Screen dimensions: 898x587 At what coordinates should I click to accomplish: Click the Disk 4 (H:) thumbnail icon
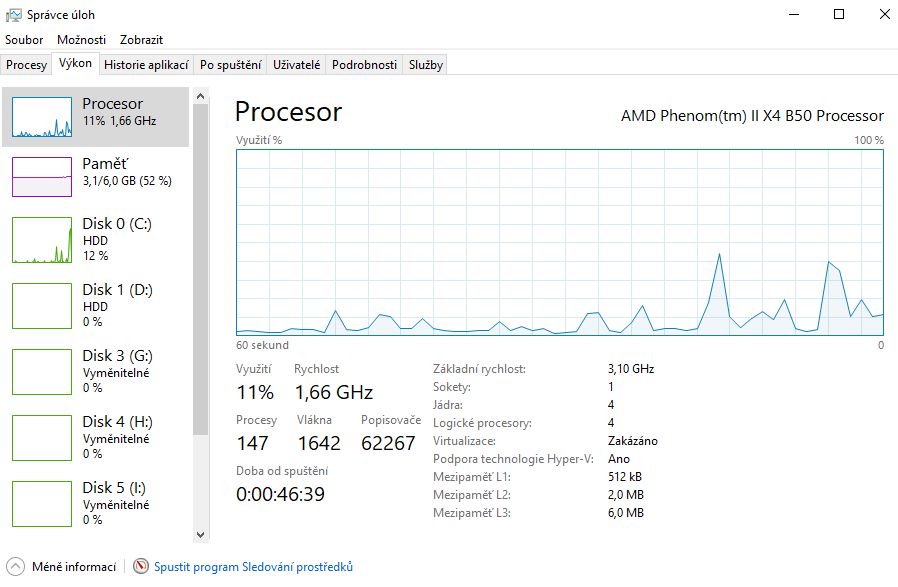coord(42,438)
